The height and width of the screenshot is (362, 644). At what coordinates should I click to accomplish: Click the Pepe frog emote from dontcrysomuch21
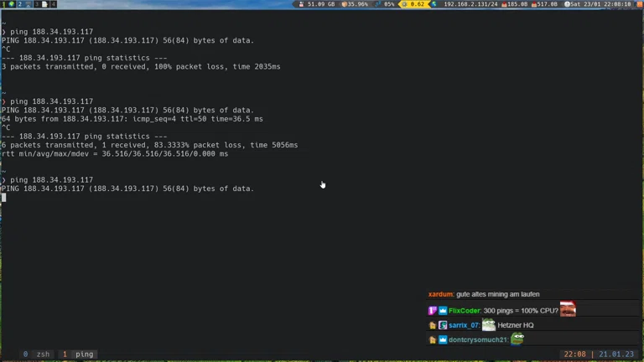click(x=517, y=339)
